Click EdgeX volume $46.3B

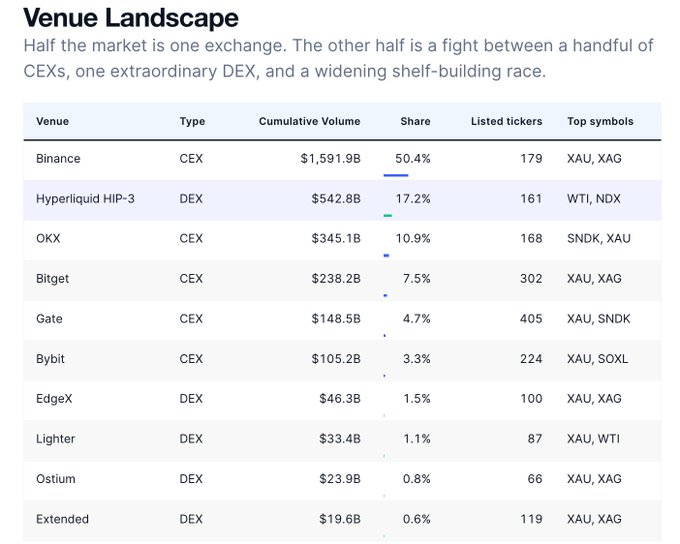[340, 399]
